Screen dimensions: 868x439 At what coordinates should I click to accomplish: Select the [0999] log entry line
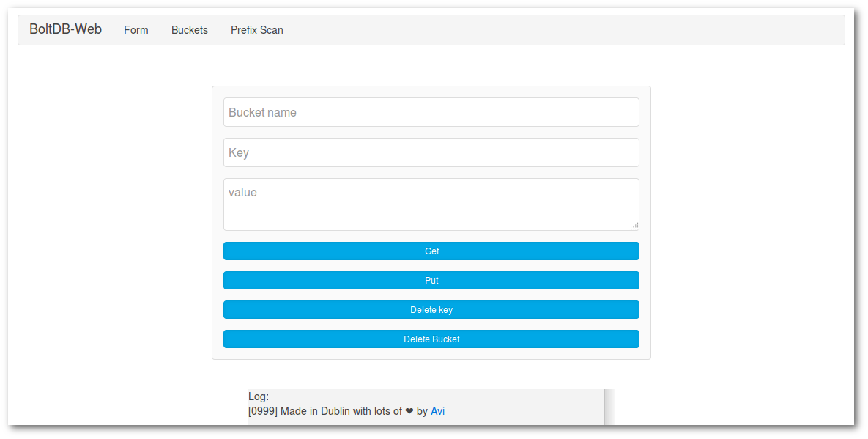point(346,411)
